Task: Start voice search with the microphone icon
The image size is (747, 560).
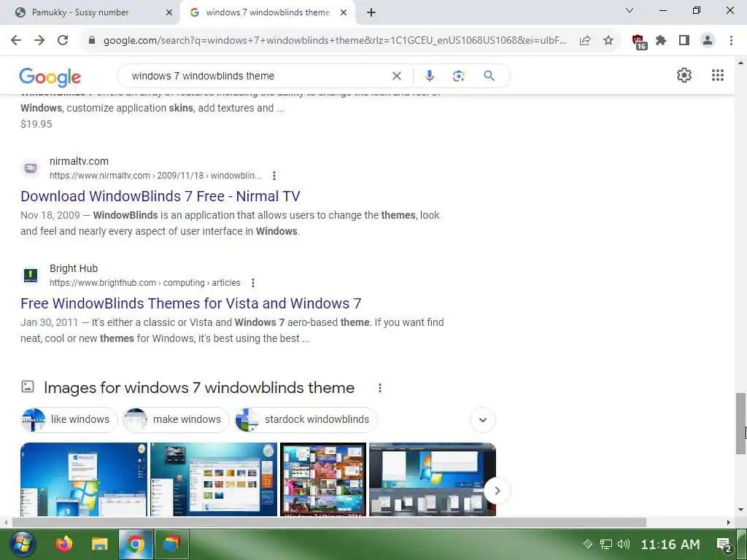Action: [x=429, y=76]
